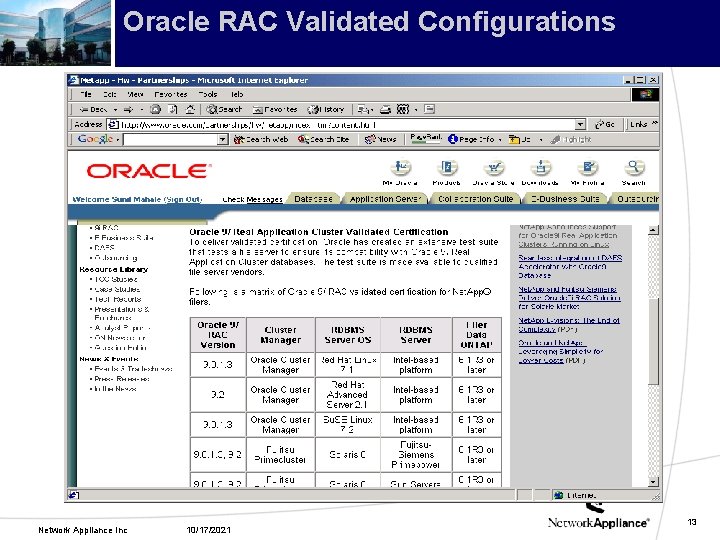Screen dimensions: 720x540
Task: Select the Database tab
Action: tap(313, 199)
